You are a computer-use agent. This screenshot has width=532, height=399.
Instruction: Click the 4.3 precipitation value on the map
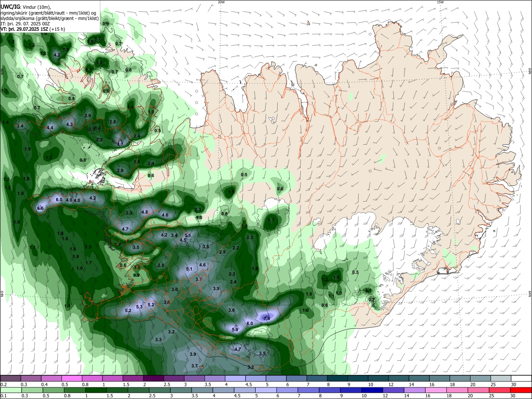[x=69, y=124]
